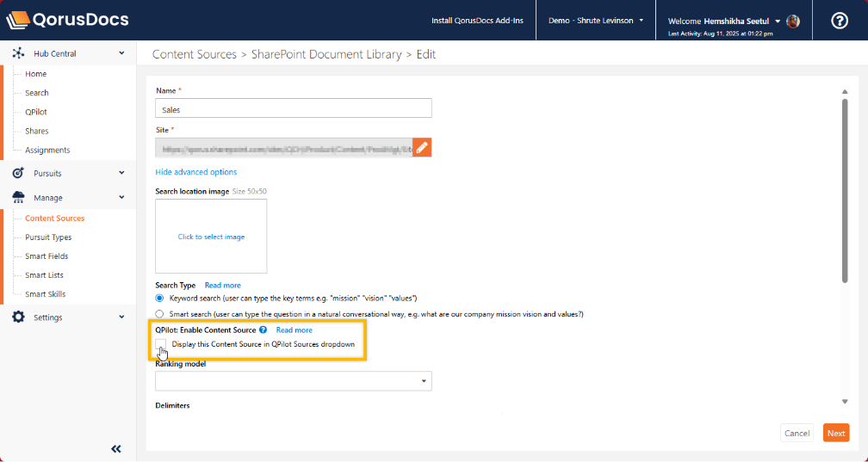
Task: Go to Pursuit Types in sidebar
Action: click(x=48, y=237)
